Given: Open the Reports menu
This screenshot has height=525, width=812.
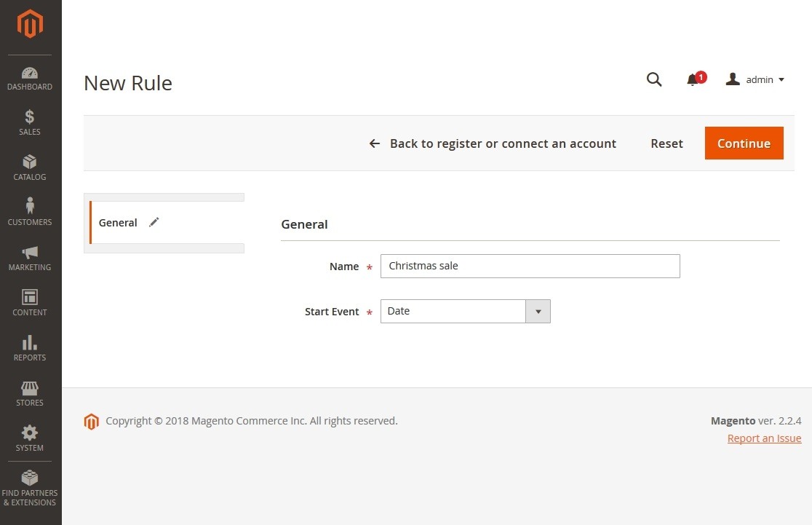Looking at the screenshot, I should [30, 348].
